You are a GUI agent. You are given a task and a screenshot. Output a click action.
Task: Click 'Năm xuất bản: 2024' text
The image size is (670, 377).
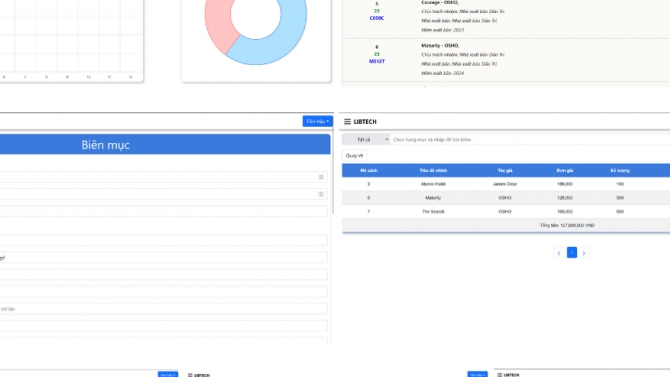442,73
